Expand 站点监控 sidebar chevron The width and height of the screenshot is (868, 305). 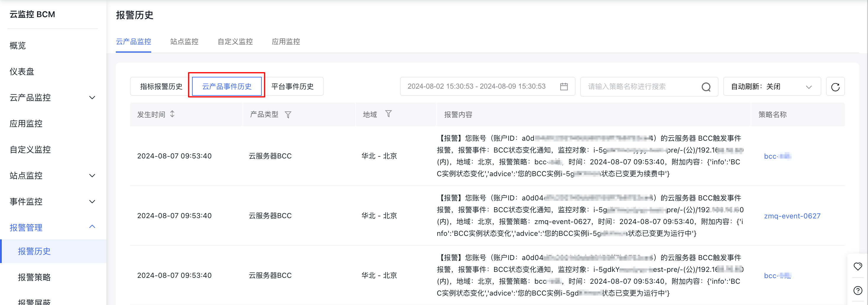92,175
